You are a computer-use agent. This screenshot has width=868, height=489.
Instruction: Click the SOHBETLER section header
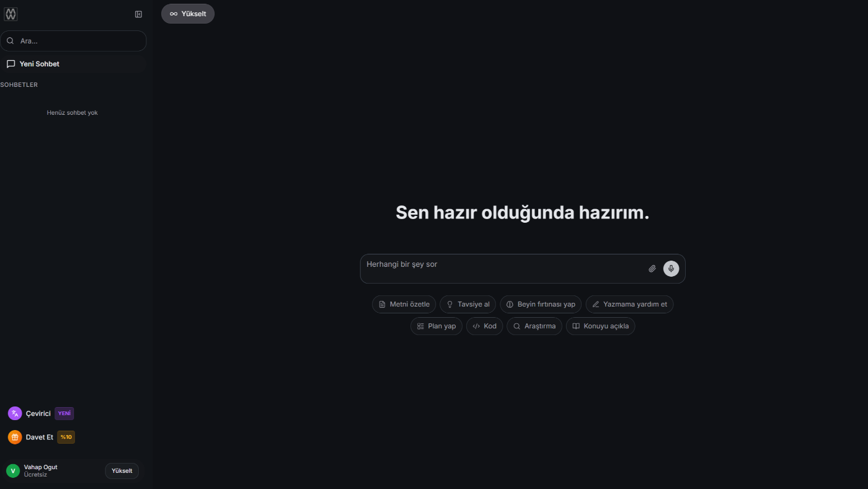[x=19, y=85]
